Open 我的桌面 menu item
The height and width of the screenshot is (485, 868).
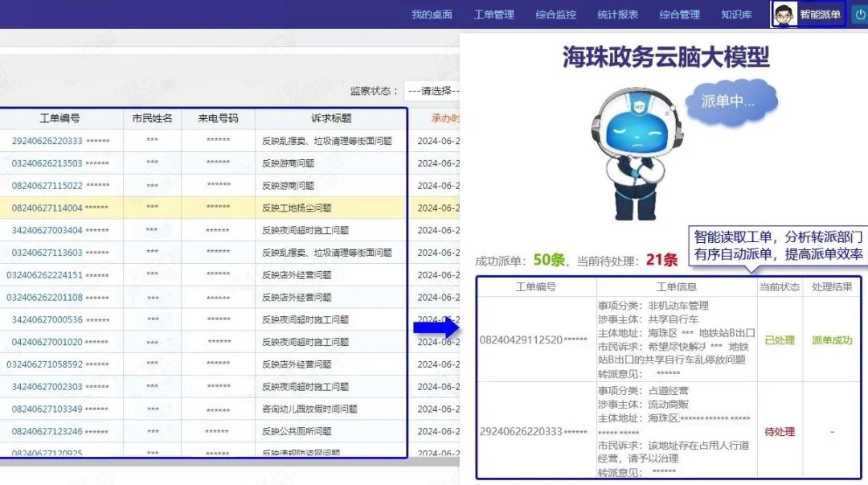coord(432,14)
